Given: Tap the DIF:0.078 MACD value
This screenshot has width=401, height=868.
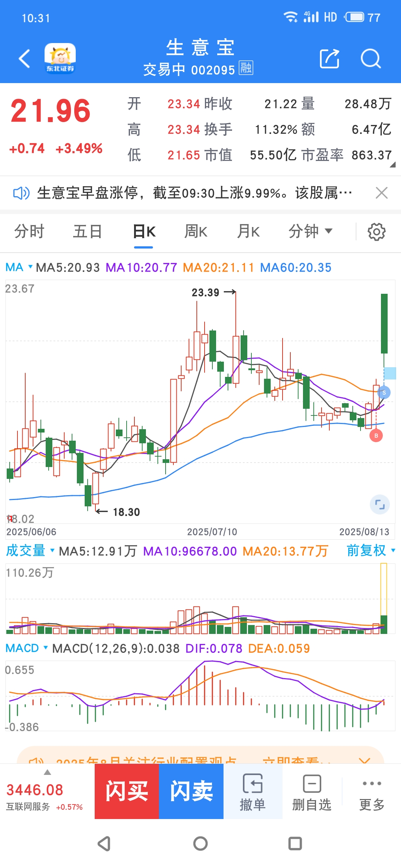Looking at the screenshot, I should (214, 648).
